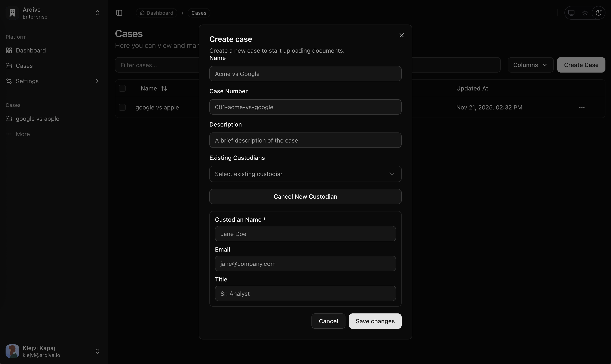Open the Cases folder icon in sidebar

(x=9, y=66)
